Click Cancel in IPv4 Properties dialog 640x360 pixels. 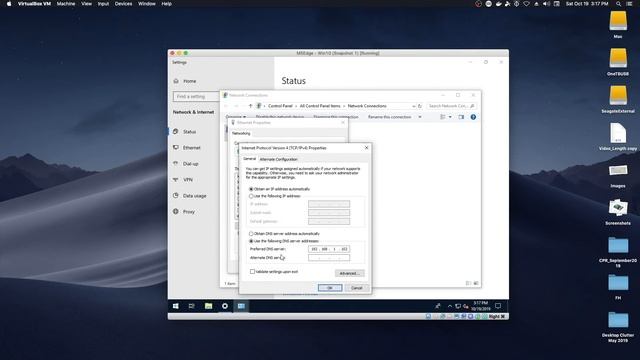(356, 288)
